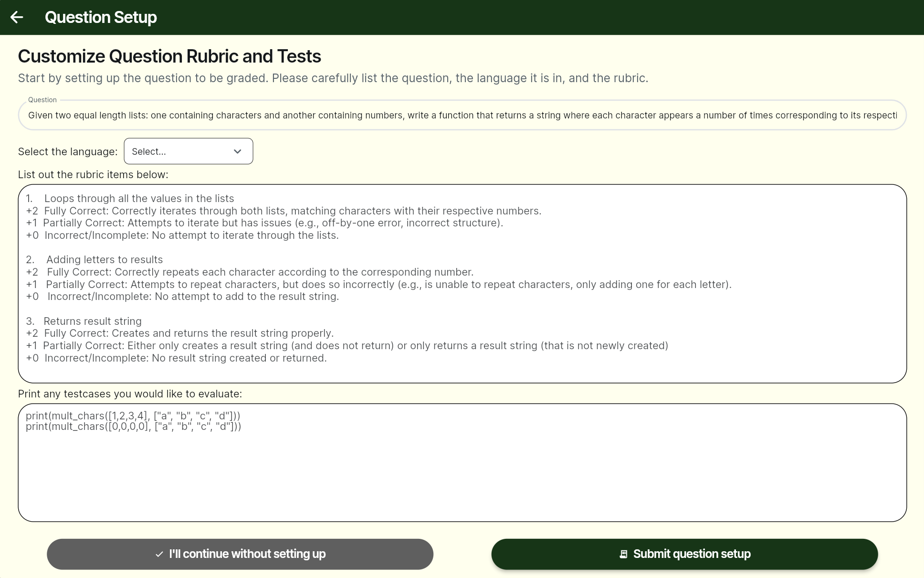
Task: Place cursor on 'Adding letters to results' line
Action: tap(104, 259)
